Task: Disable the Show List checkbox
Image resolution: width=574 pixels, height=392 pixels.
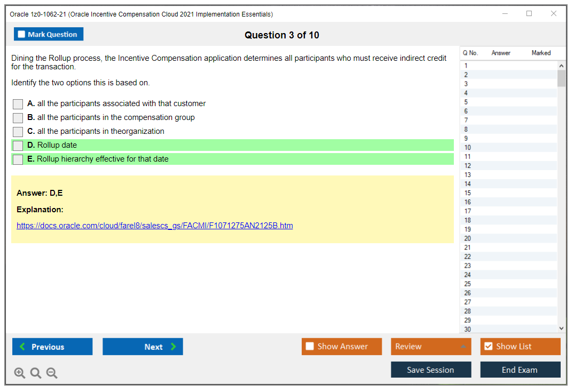Action: click(x=488, y=346)
